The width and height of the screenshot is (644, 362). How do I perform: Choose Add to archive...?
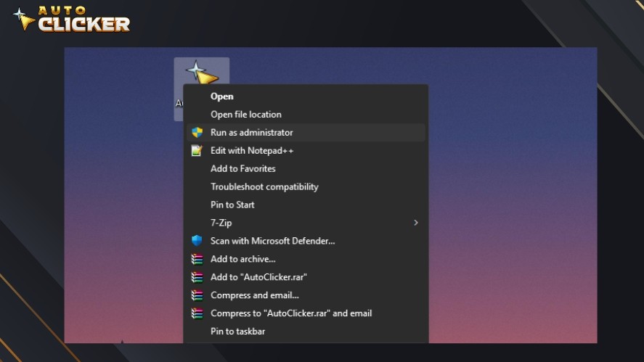tap(306, 259)
